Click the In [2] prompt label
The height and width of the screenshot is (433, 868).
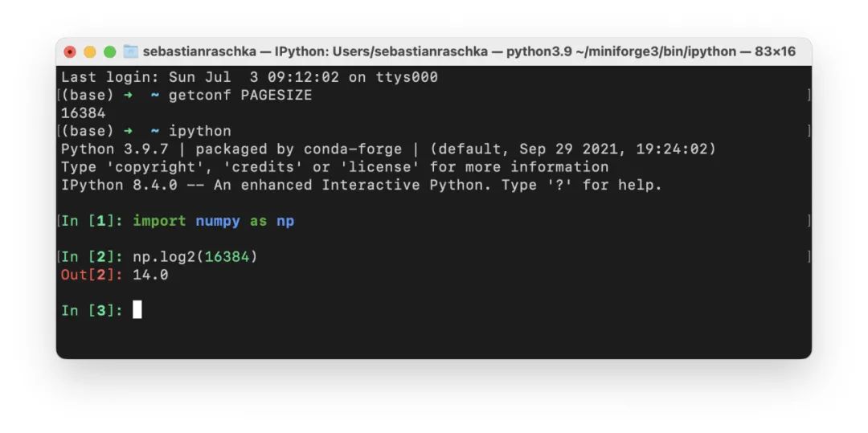point(92,257)
